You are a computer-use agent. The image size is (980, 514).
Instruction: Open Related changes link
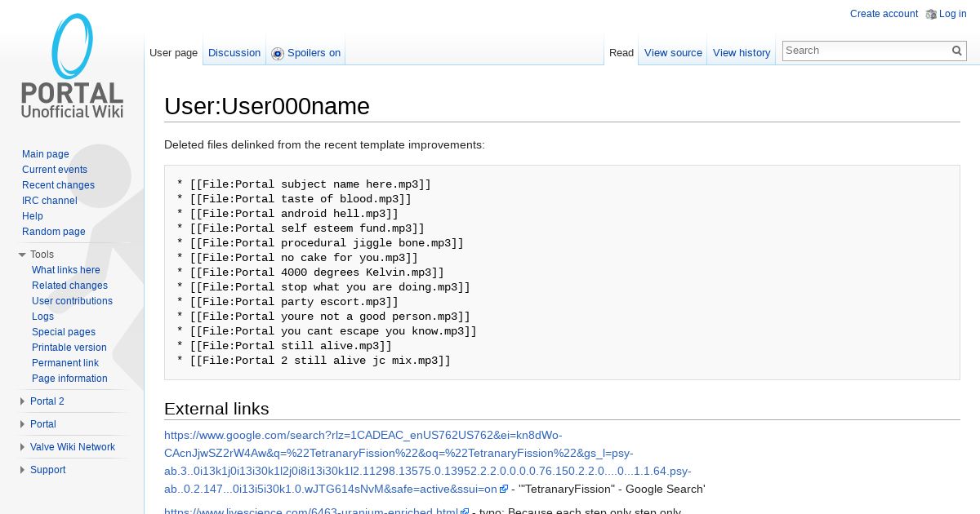point(69,286)
